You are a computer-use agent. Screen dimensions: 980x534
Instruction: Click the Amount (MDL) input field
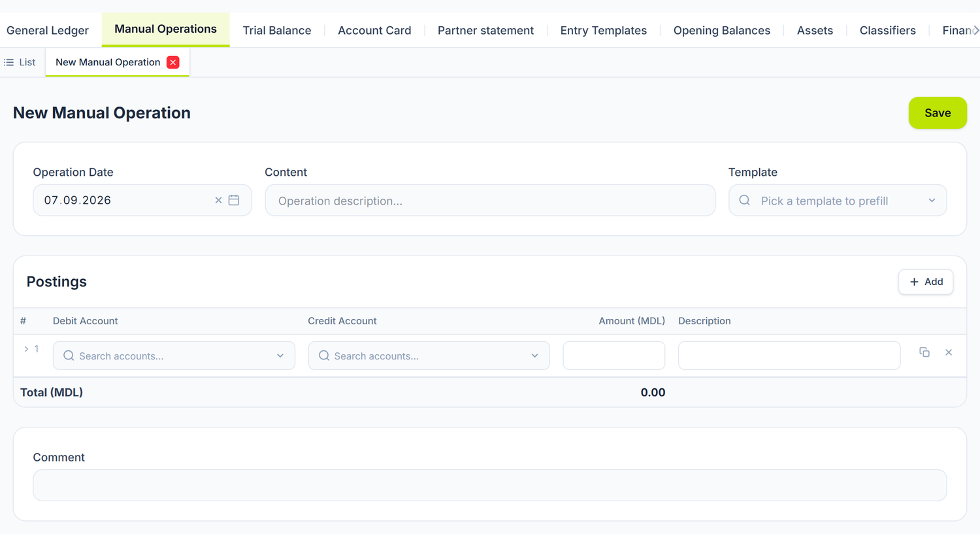(x=614, y=356)
